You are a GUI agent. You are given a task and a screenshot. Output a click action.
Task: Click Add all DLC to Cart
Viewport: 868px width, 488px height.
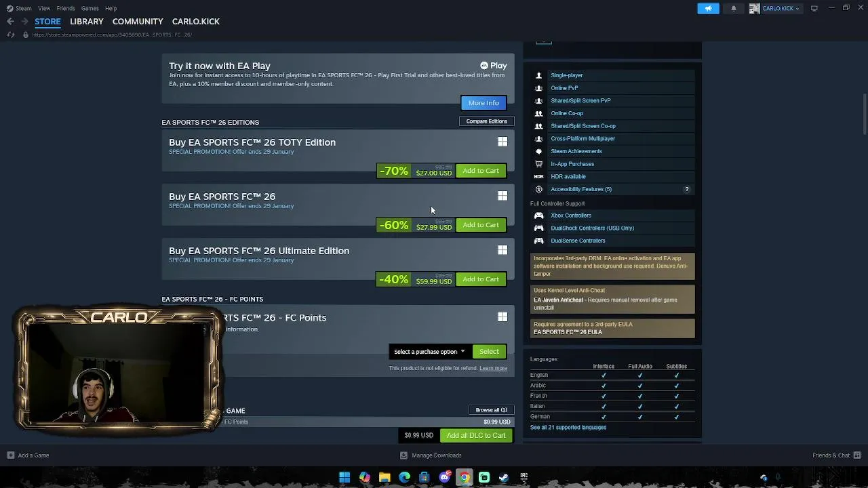[476, 436]
